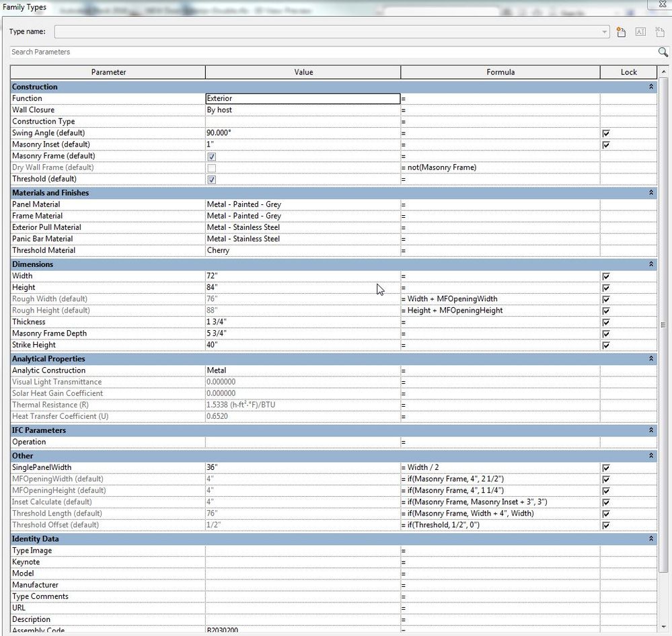Click the Keynote parameter row

[334, 562]
